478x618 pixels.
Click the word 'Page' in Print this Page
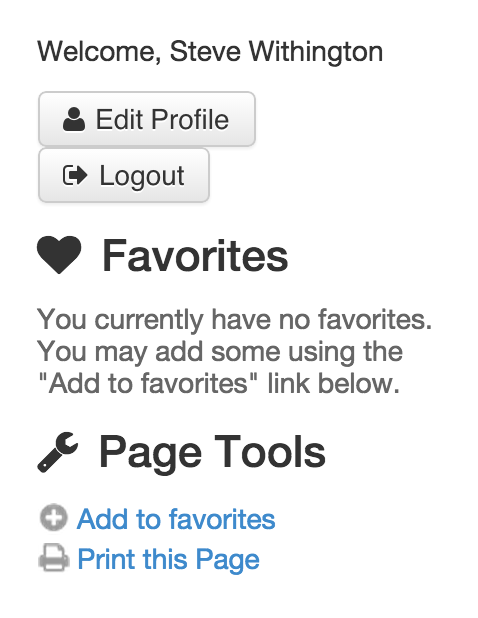tap(227, 560)
